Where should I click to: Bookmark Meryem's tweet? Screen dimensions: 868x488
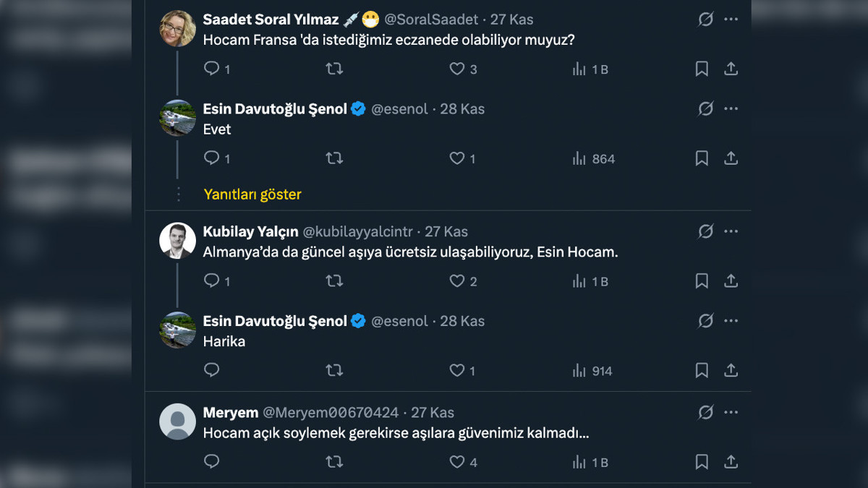[702, 462]
